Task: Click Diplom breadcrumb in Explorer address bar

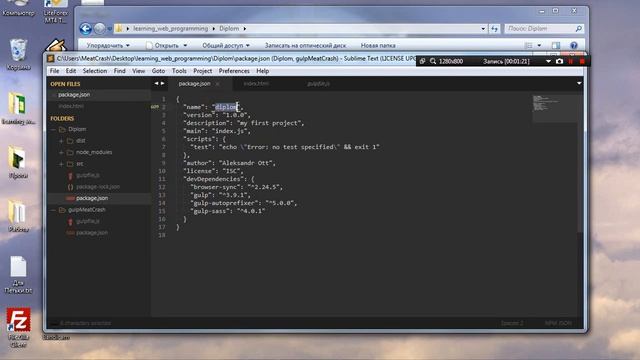Action: click(x=229, y=29)
